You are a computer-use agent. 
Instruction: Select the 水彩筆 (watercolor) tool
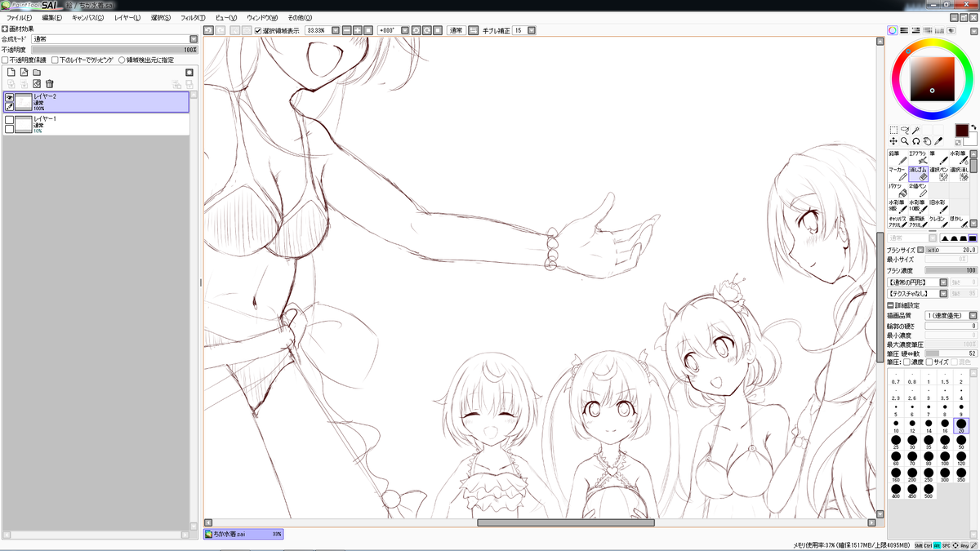click(958, 157)
